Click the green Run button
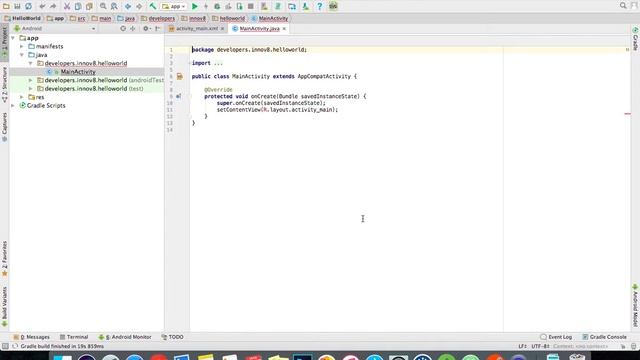The image size is (640, 360). pyautogui.click(x=195, y=6)
